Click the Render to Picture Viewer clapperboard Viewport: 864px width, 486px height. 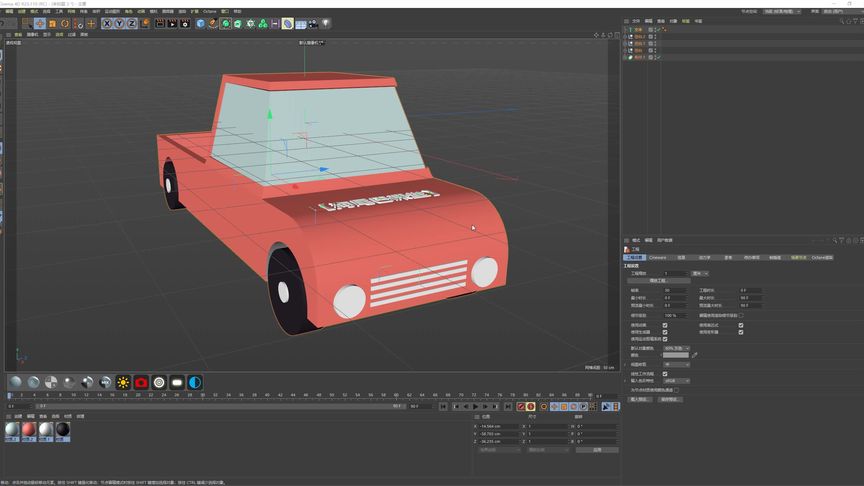172,23
